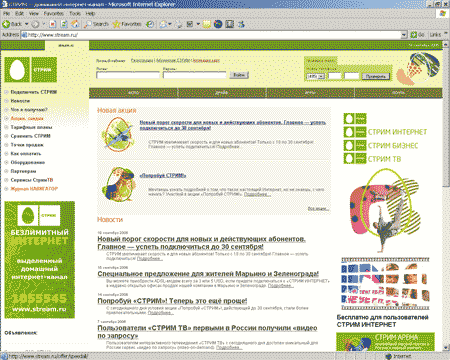The width and height of the screenshot is (450, 360).
Task: Click the Все акции link
Action: click(x=318, y=209)
